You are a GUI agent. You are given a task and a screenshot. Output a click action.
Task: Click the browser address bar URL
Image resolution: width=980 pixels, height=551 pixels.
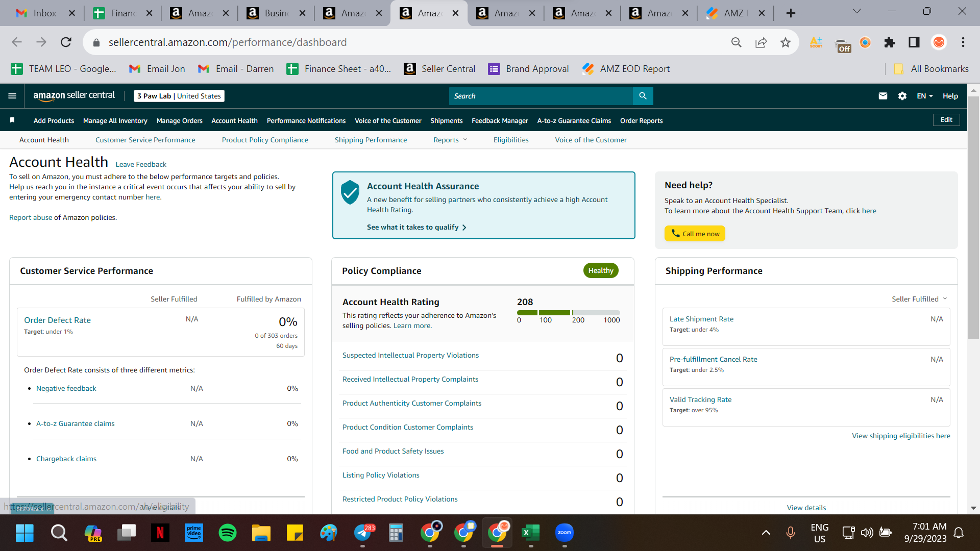[228, 42]
